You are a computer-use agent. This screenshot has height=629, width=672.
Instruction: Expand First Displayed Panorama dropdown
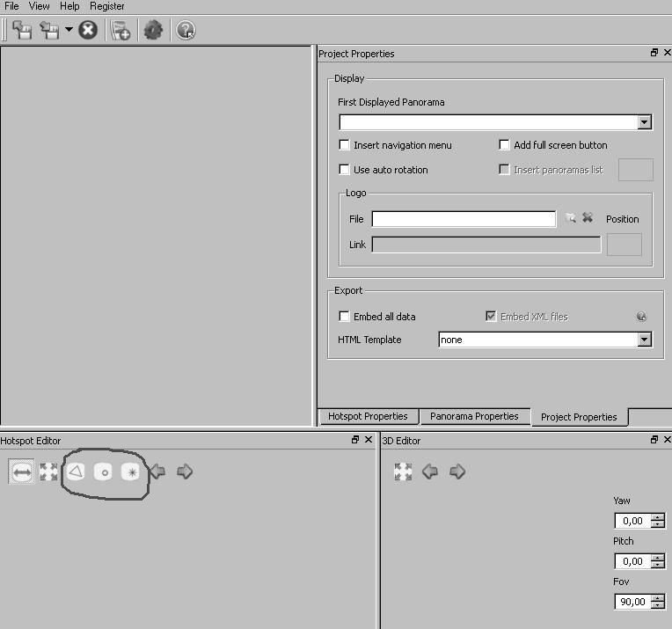pyautogui.click(x=645, y=122)
